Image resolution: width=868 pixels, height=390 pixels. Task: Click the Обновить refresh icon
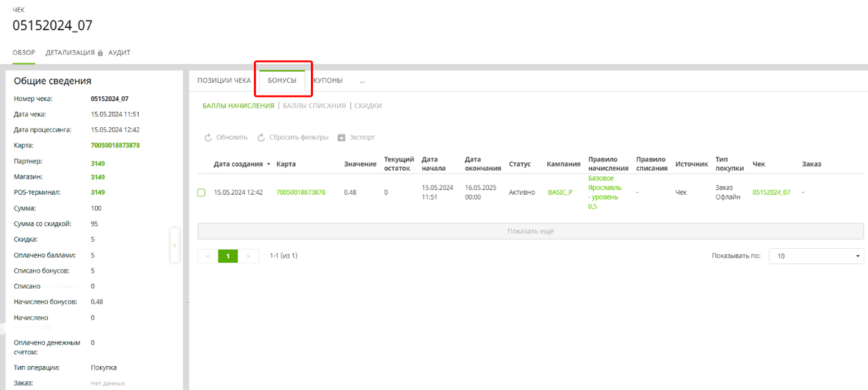pos(208,138)
